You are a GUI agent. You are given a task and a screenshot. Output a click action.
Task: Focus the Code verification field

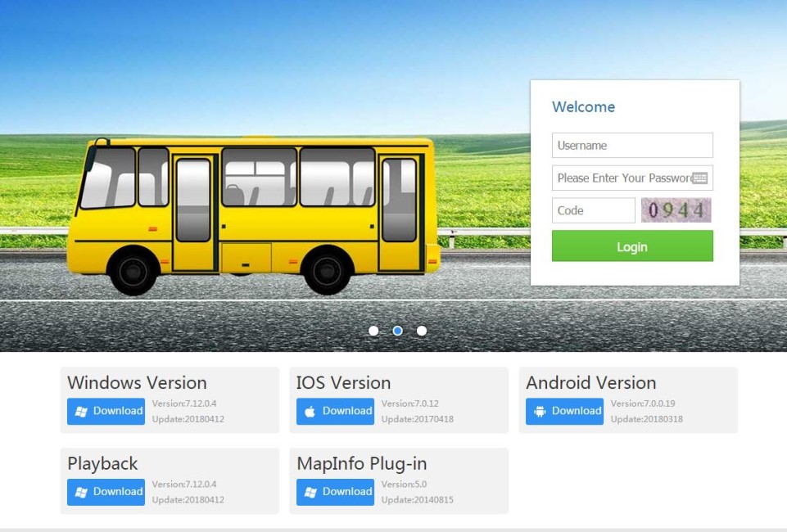click(x=594, y=210)
